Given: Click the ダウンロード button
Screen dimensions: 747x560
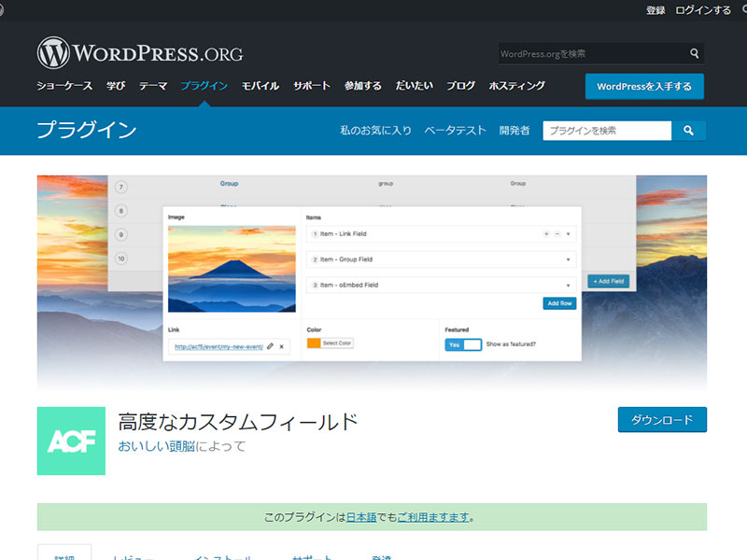Looking at the screenshot, I should click(x=662, y=420).
